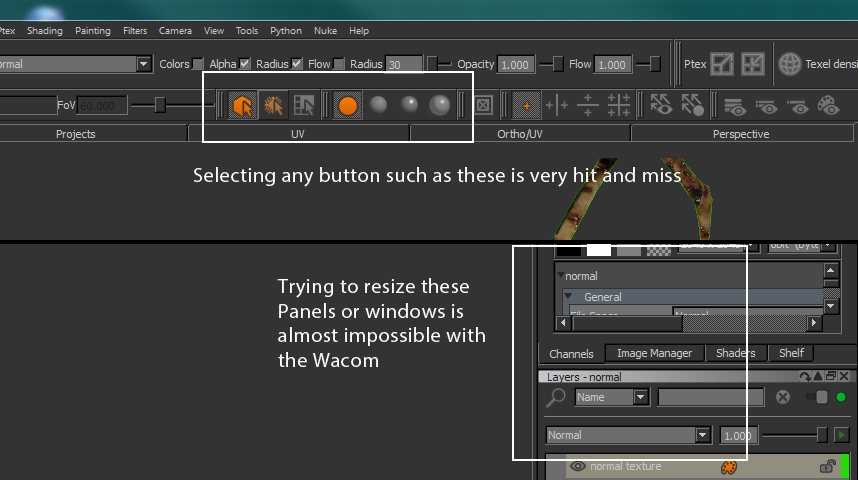Click the FoV slider handle
858x480 pixels.
coord(160,105)
